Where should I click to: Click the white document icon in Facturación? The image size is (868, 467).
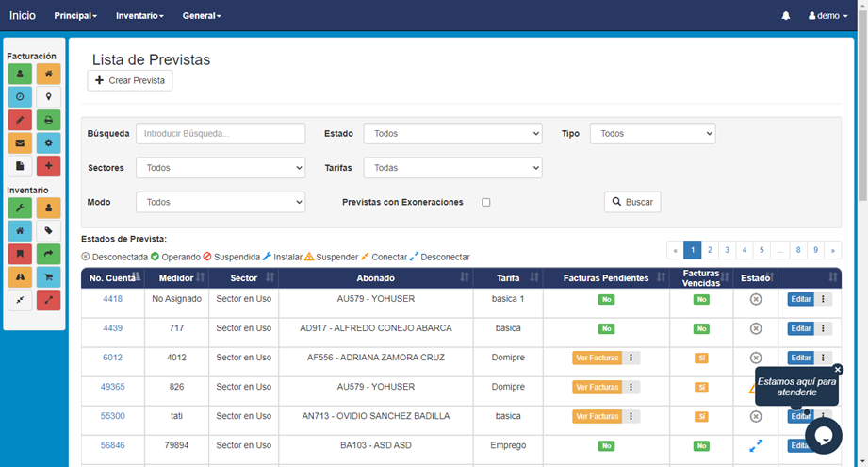[x=20, y=166]
